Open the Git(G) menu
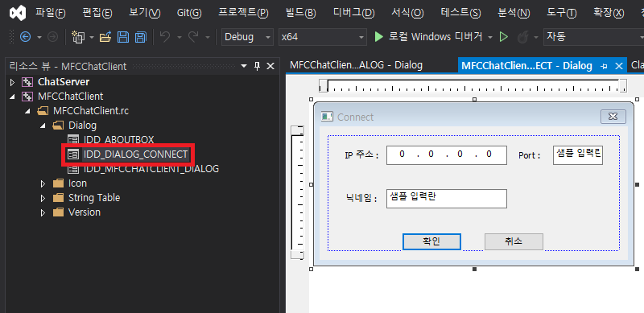 (189, 13)
